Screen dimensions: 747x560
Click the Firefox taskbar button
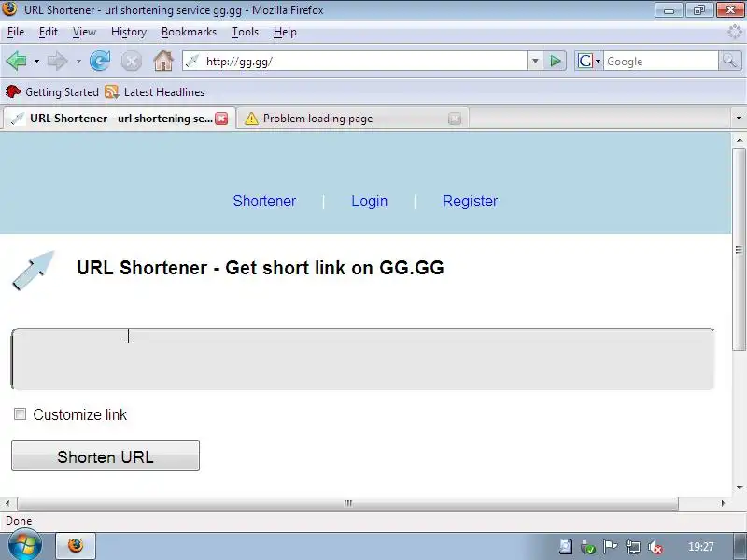[76, 546]
